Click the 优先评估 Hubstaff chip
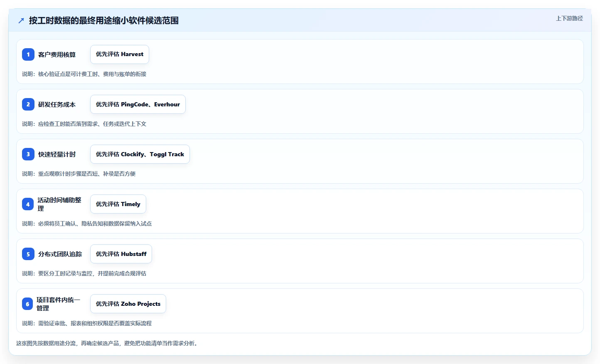Image resolution: width=600 pixels, height=364 pixels. point(121,254)
